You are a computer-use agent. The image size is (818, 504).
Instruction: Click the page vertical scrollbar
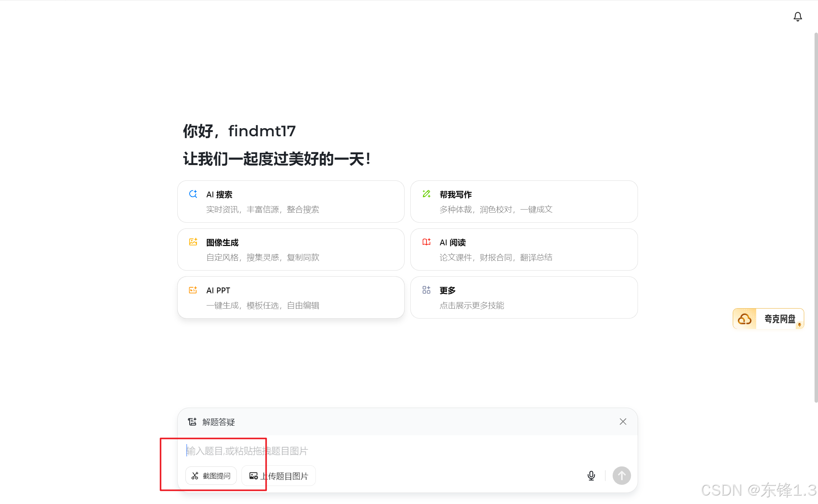click(x=816, y=217)
